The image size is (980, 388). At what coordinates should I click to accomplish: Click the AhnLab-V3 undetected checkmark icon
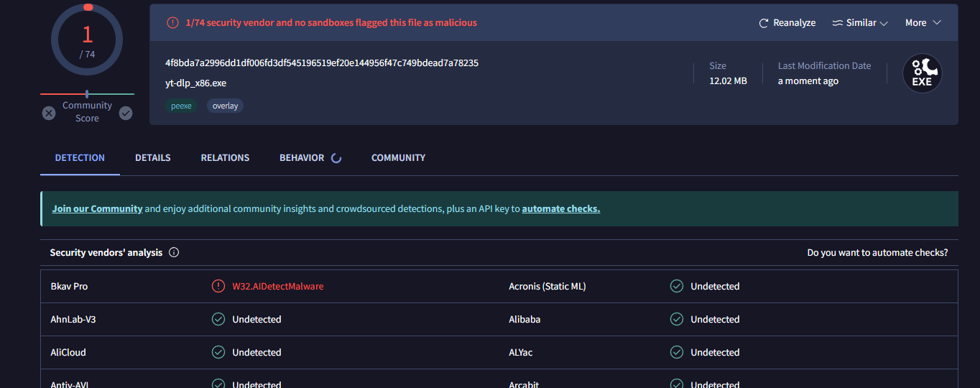[x=218, y=319]
